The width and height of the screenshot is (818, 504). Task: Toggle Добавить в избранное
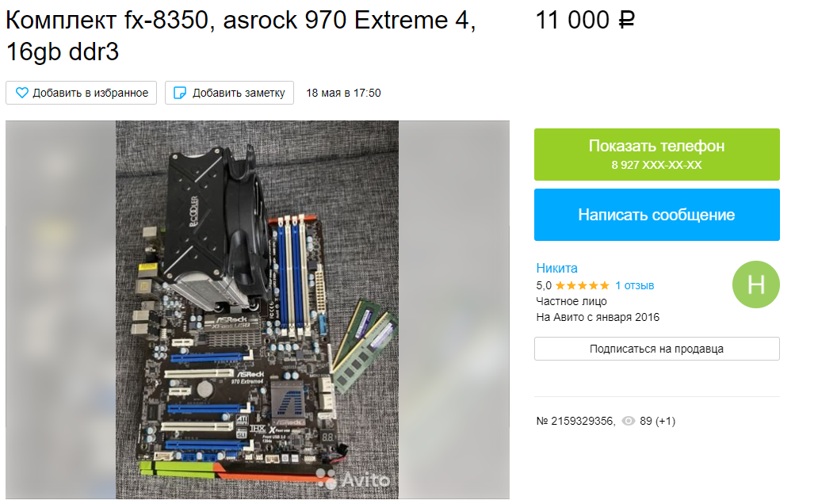(82, 93)
